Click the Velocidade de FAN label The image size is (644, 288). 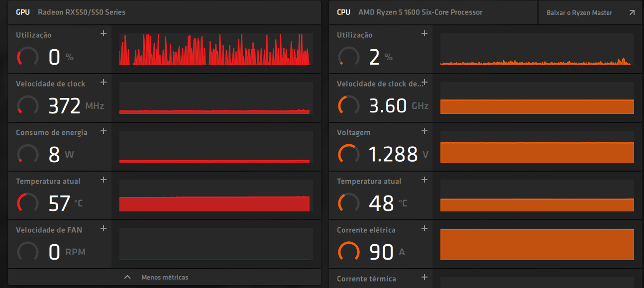tap(49, 230)
